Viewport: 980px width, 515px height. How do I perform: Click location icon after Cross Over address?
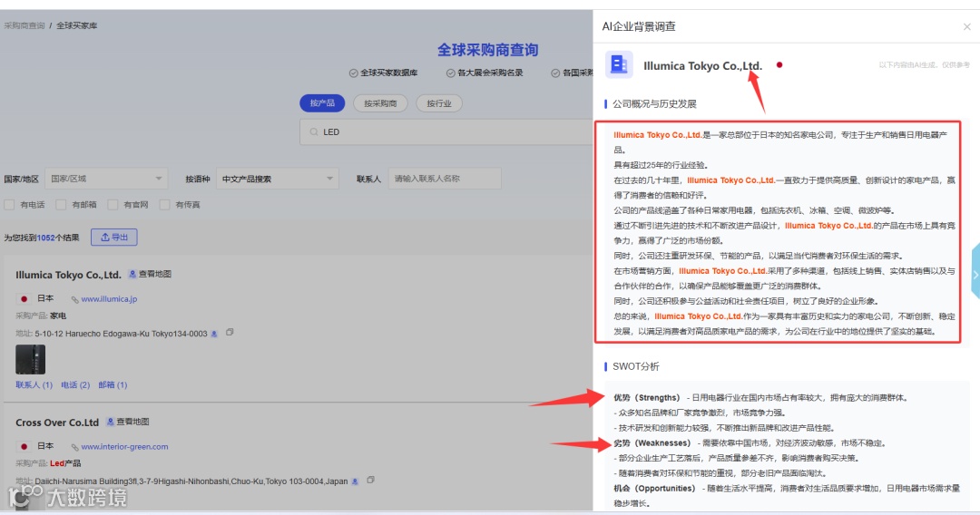click(x=355, y=481)
